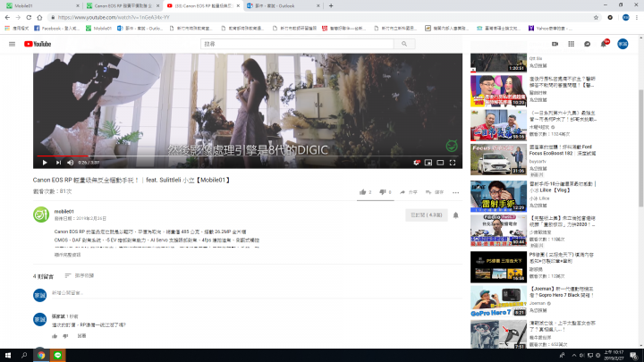Open the Windows Start menu
Viewport: 644px width, 362px height.
pyautogui.click(x=8, y=356)
